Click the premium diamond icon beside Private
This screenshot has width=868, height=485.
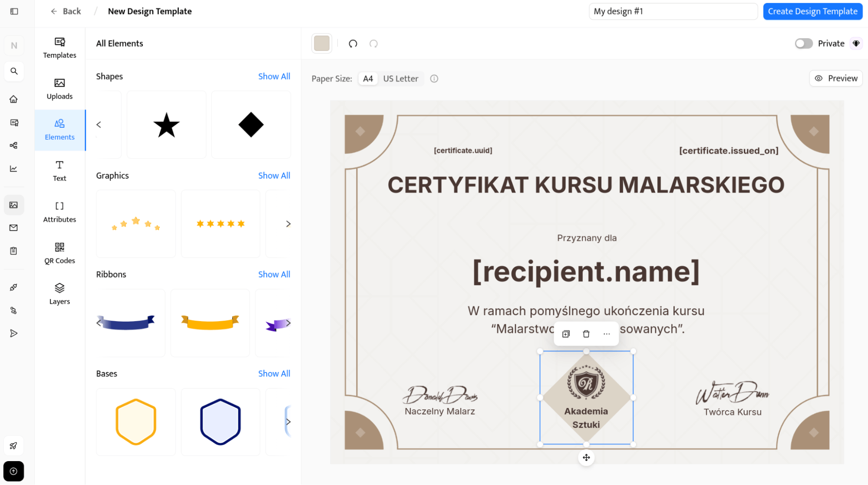click(x=856, y=43)
